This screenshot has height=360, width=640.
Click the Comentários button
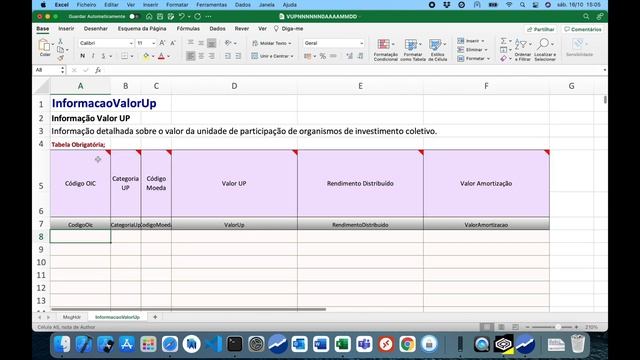[x=582, y=29]
